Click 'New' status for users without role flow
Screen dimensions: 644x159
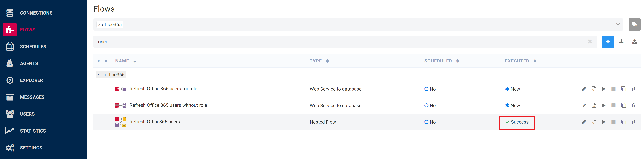tap(513, 105)
